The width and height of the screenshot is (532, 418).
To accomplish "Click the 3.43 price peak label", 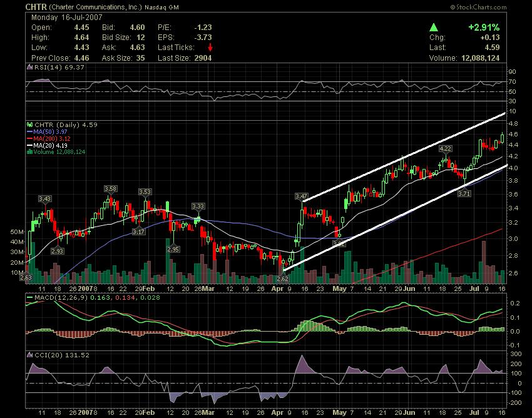I will tap(45, 199).
